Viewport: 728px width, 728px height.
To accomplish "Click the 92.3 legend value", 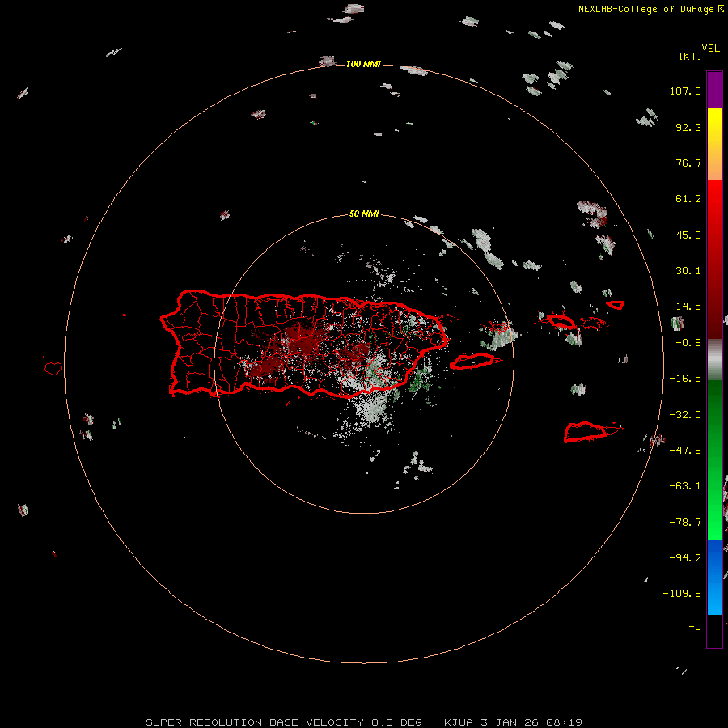I will [688, 127].
